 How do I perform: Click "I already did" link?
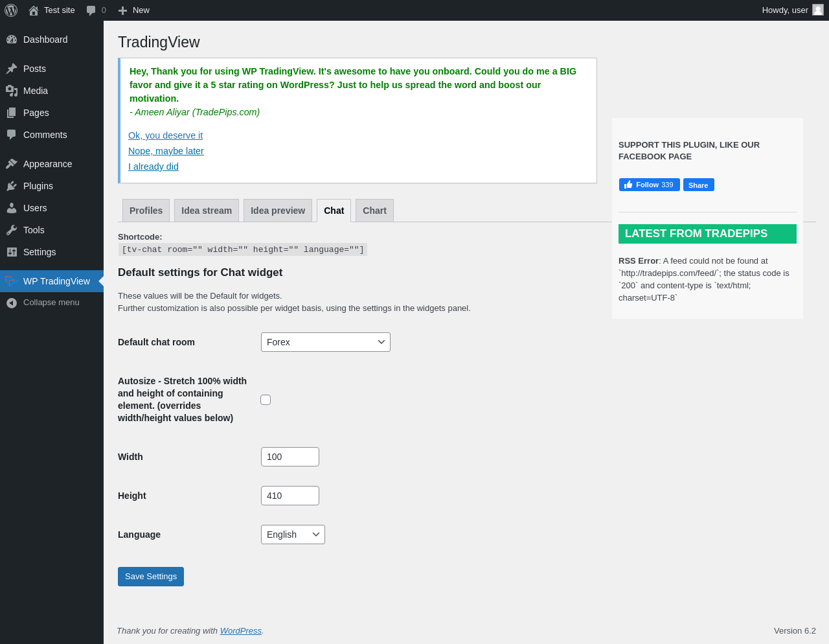[153, 167]
